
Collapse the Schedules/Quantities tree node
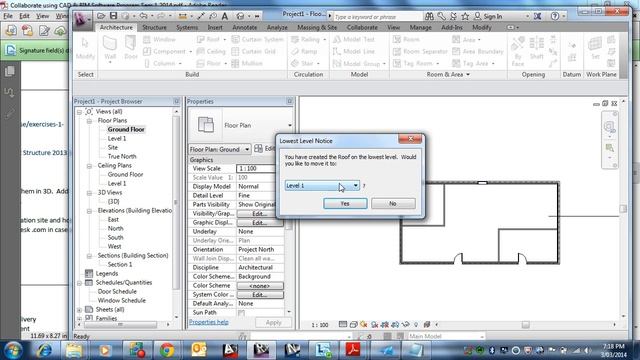[79, 283]
